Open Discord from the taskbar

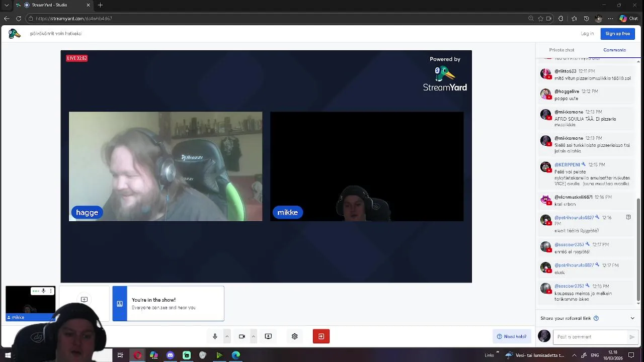pyautogui.click(x=170, y=355)
